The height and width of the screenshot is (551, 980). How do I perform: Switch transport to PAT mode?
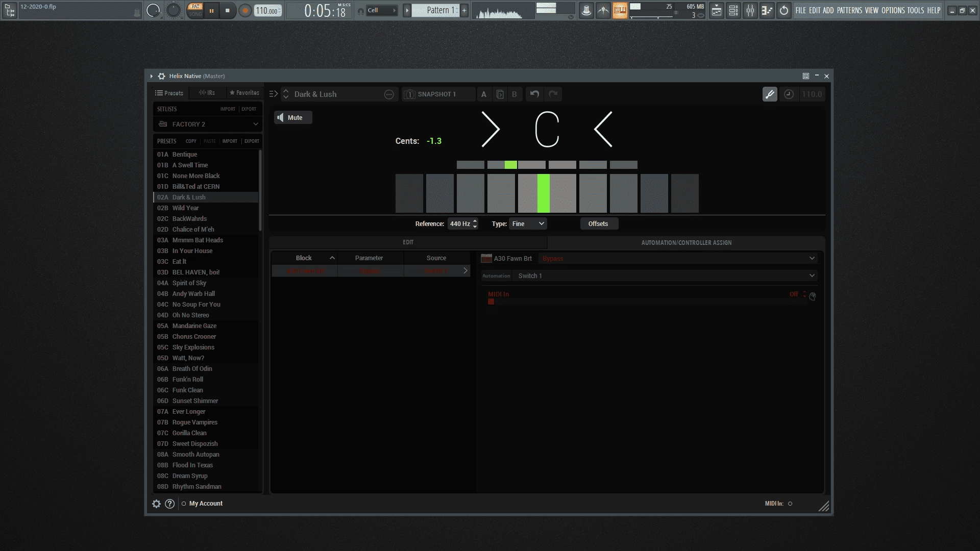[195, 7]
